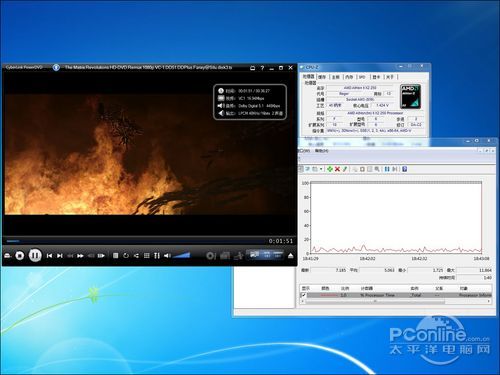Click the zoom magnifier icon in Performance Monitor
The height and width of the screenshot is (375, 500).
click(x=377, y=169)
